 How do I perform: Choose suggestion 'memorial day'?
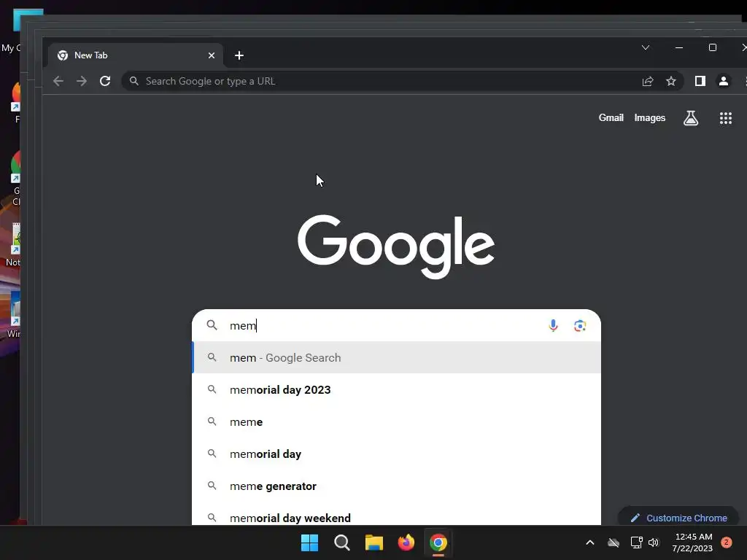pos(396,454)
